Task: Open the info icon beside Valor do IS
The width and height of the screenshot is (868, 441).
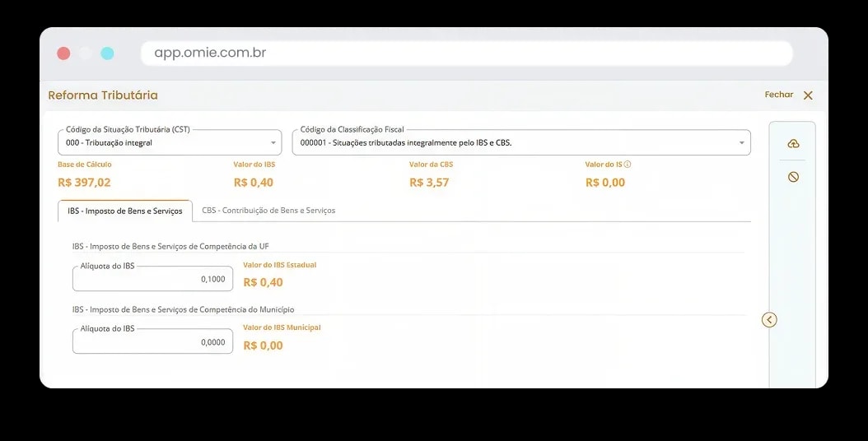Action: click(628, 165)
